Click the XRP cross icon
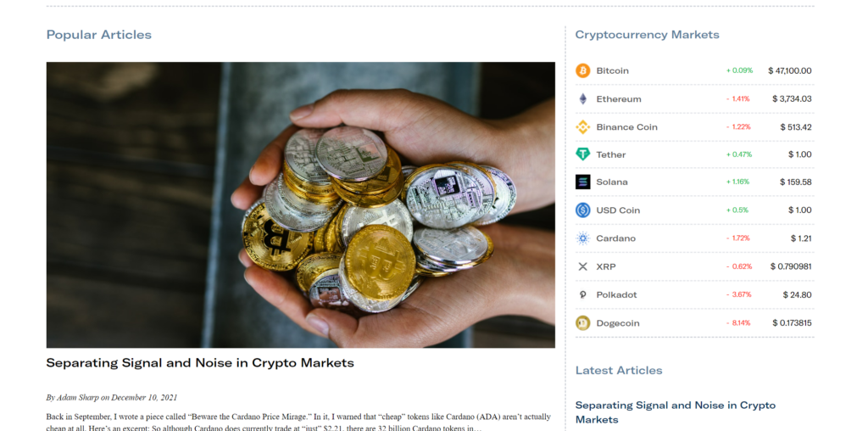This screenshot has width=868, height=431. [583, 266]
